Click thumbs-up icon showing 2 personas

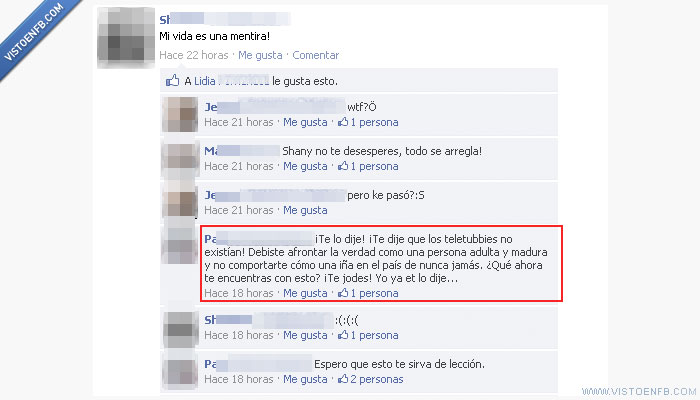343,379
